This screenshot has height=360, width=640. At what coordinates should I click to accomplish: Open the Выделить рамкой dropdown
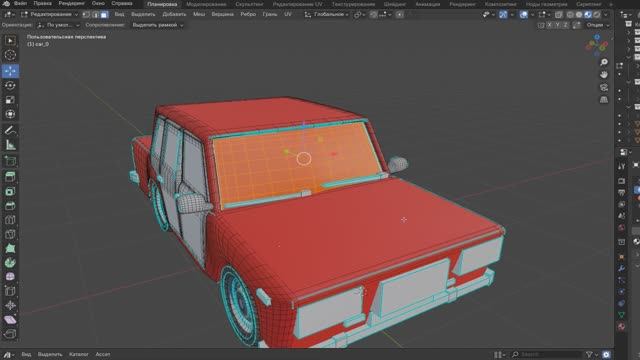[158, 25]
